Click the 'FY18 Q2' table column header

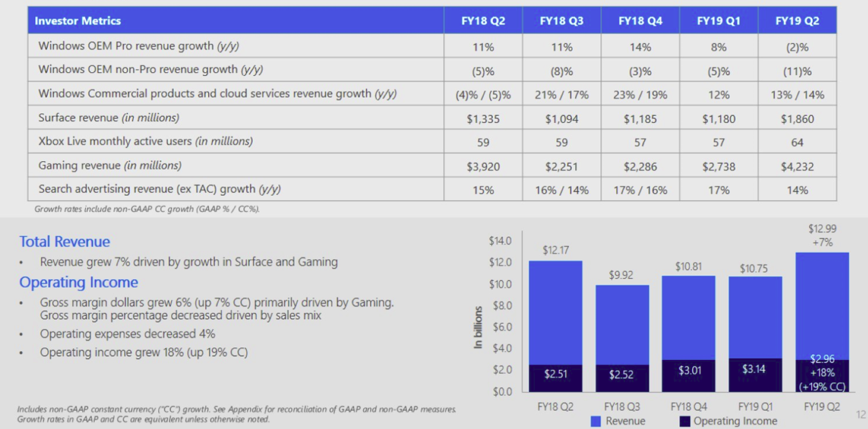pos(483,21)
